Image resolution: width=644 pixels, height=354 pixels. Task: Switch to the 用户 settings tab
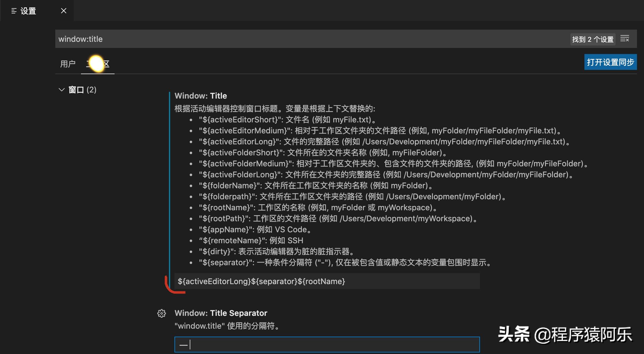67,63
